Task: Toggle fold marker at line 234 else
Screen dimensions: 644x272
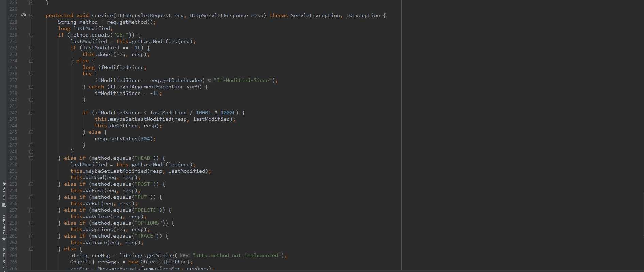Action: (31, 61)
